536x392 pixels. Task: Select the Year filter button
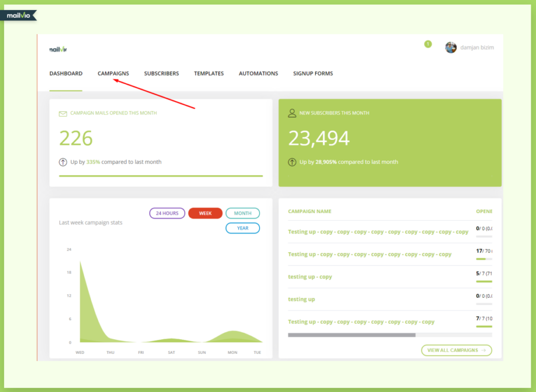click(x=242, y=228)
